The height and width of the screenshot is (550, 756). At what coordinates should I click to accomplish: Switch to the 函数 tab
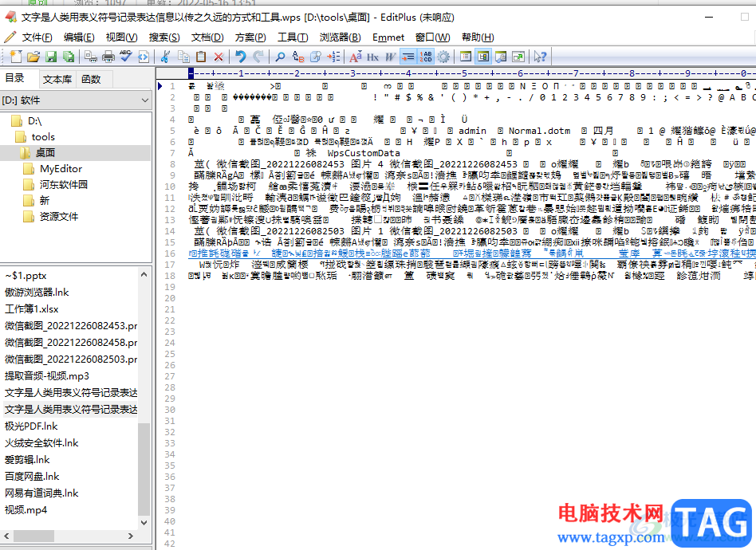tap(91, 79)
